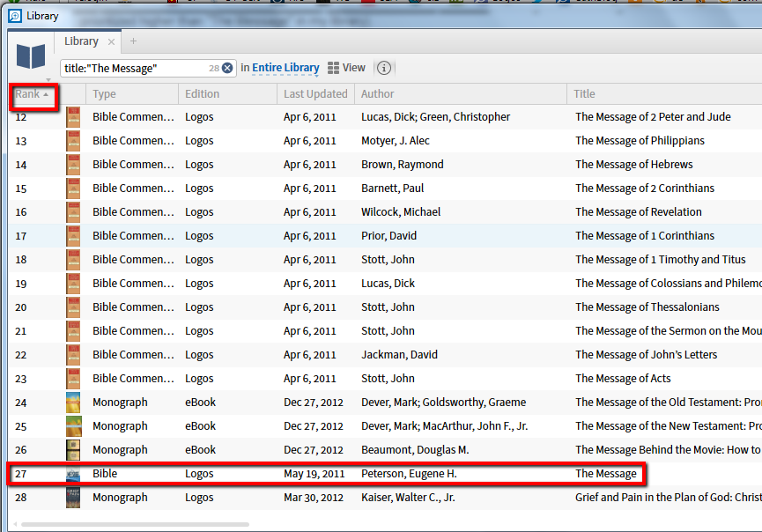Click cover thumbnail for Grief and Pain book

pyautogui.click(x=73, y=498)
